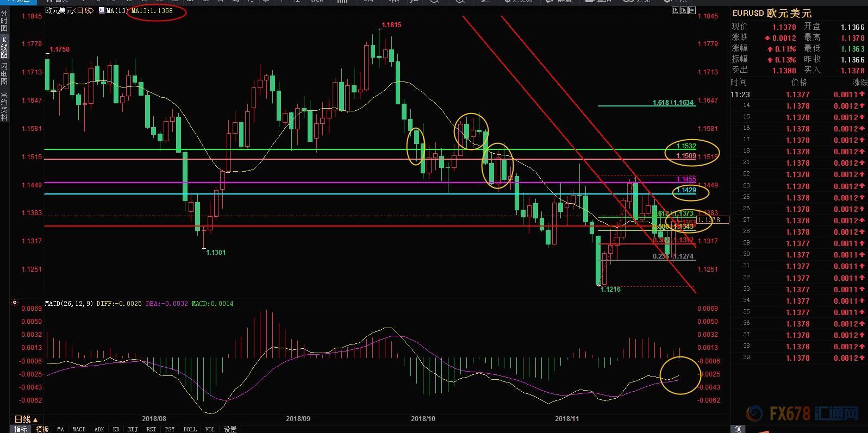Image resolution: width=868 pixels, height=433 pixels.
Task: Select the K线图 side tab
Action: (4, 47)
